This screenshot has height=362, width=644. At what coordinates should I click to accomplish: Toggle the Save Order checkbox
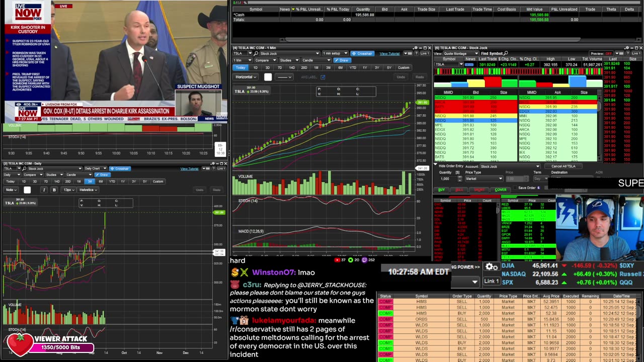[515, 188]
